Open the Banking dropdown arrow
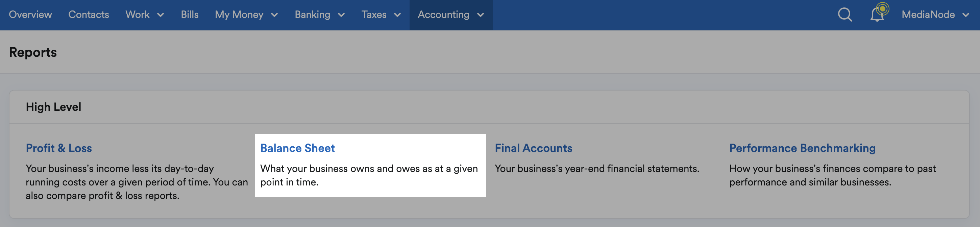Image resolution: width=980 pixels, height=227 pixels. pos(341,15)
